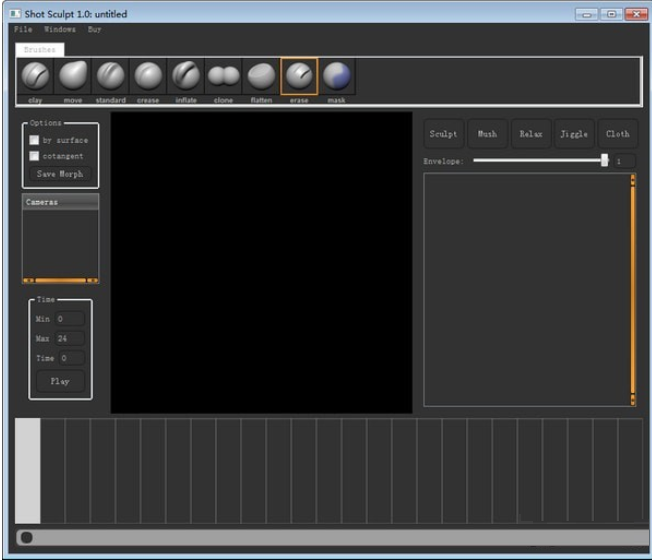Image resolution: width=652 pixels, height=560 pixels.
Task: Enable the by surface checkbox
Action: [x=34, y=140]
